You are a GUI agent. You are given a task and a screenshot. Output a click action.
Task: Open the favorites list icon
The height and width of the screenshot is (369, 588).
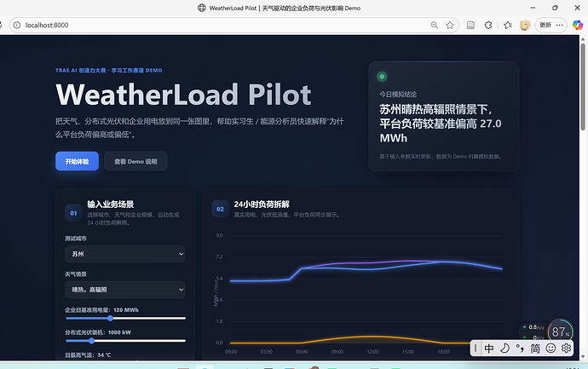click(x=508, y=25)
